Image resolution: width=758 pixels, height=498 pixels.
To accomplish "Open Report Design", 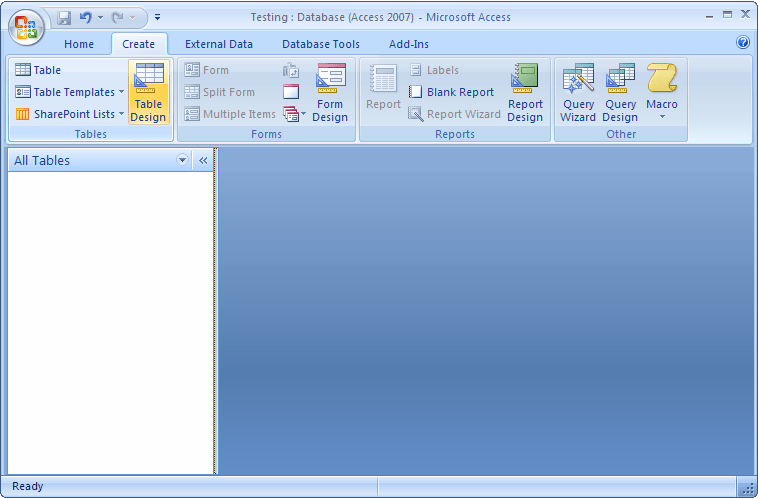I will click(x=525, y=92).
